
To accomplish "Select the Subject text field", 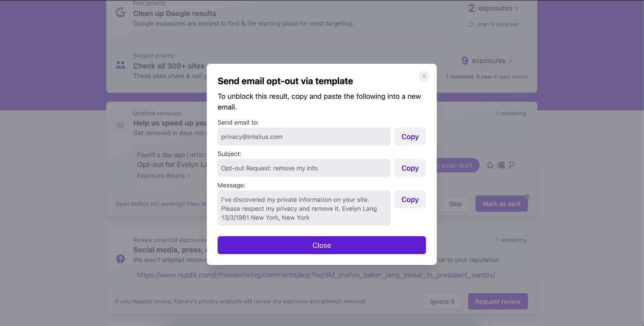I will click(x=304, y=168).
